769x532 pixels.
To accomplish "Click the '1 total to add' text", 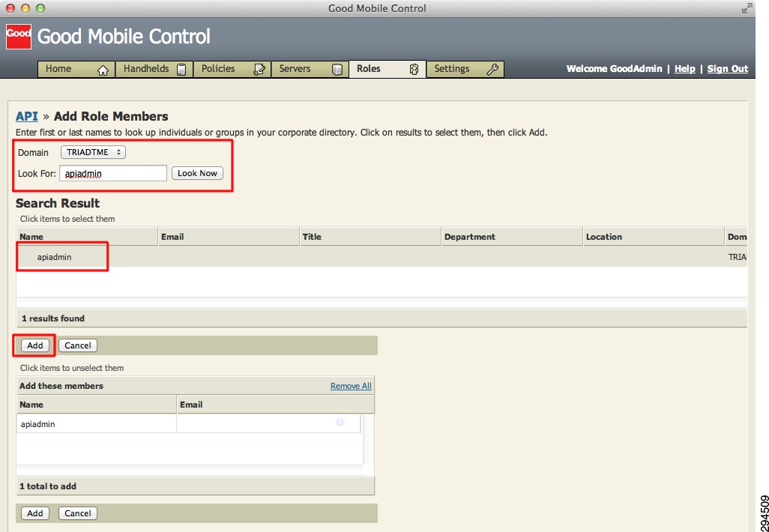I will (48, 486).
